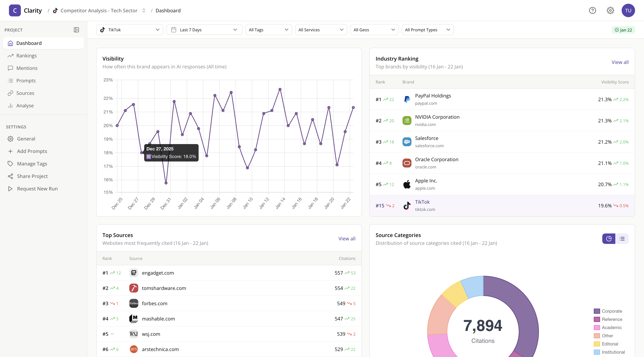The height and width of the screenshot is (357, 644).
Task: Open the Last 7 Days date range dropdown
Action: (204, 29)
